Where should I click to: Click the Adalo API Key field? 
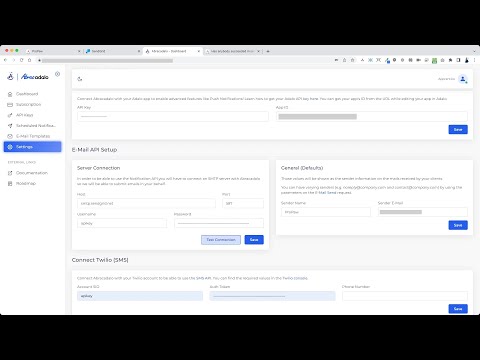pyautogui.click(x=173, y=116)
